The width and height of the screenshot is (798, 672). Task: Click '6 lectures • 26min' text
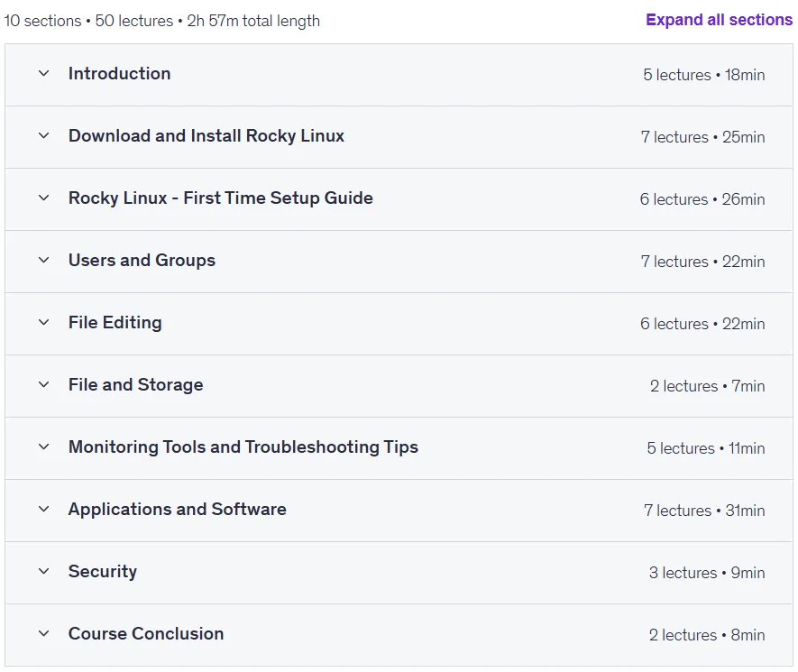point(702,199)
